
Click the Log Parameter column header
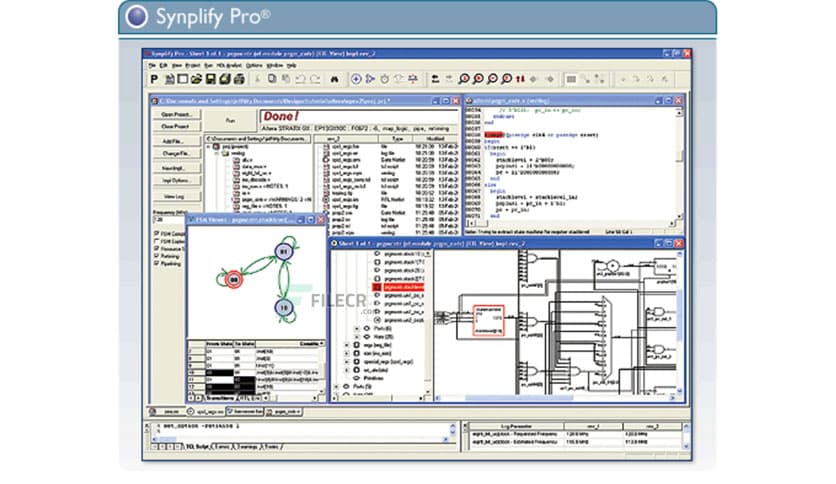click(x=516, y=426)
